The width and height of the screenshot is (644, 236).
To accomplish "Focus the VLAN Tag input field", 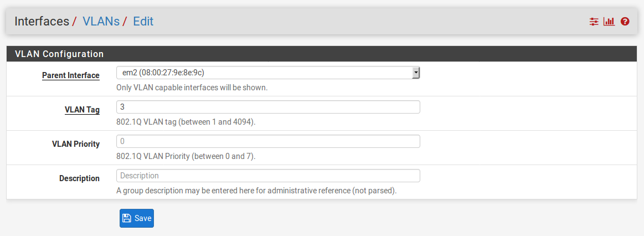I will [268, 107].
